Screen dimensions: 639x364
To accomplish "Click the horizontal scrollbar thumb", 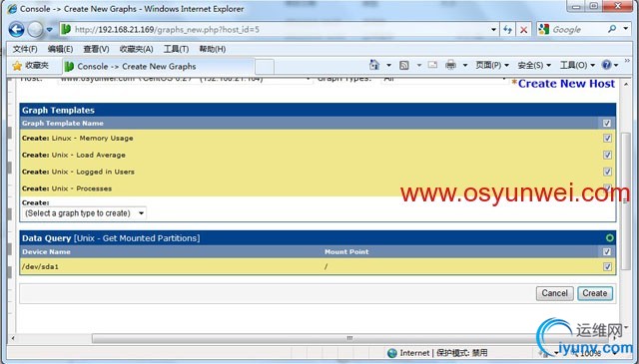I will pos(349,338).
